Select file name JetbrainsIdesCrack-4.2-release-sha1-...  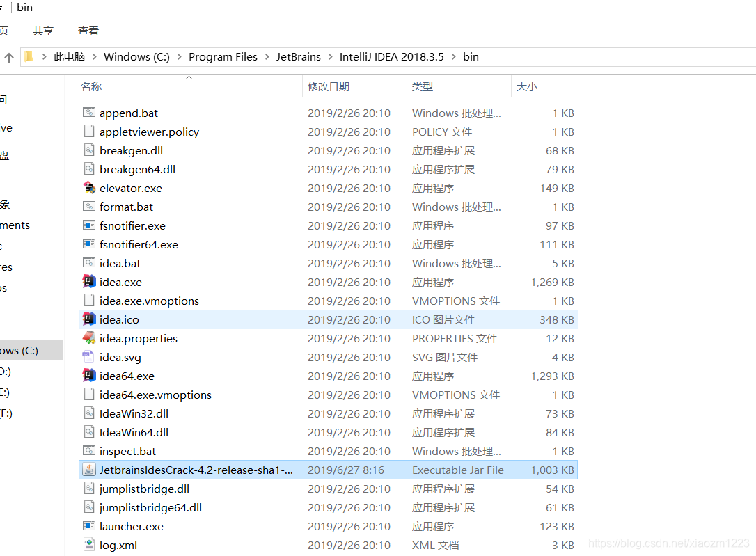pyautogui.click(x=196, y=470)
